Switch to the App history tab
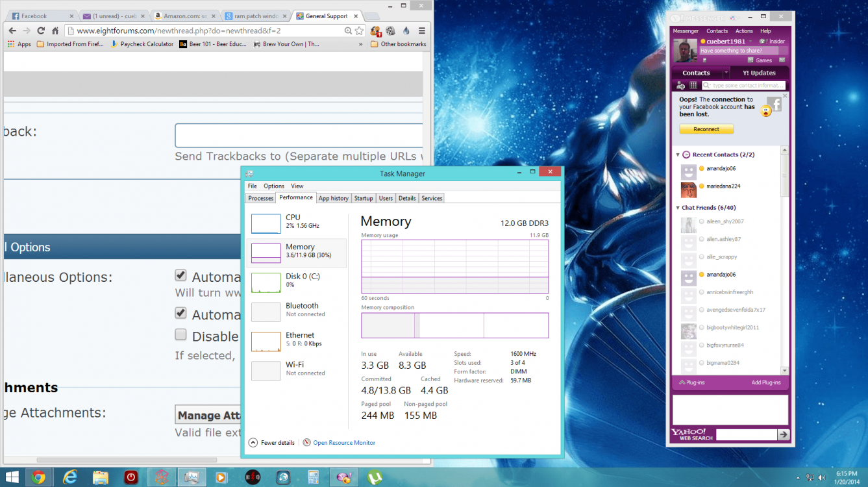The image size is (868, 487). coord(334,198)
